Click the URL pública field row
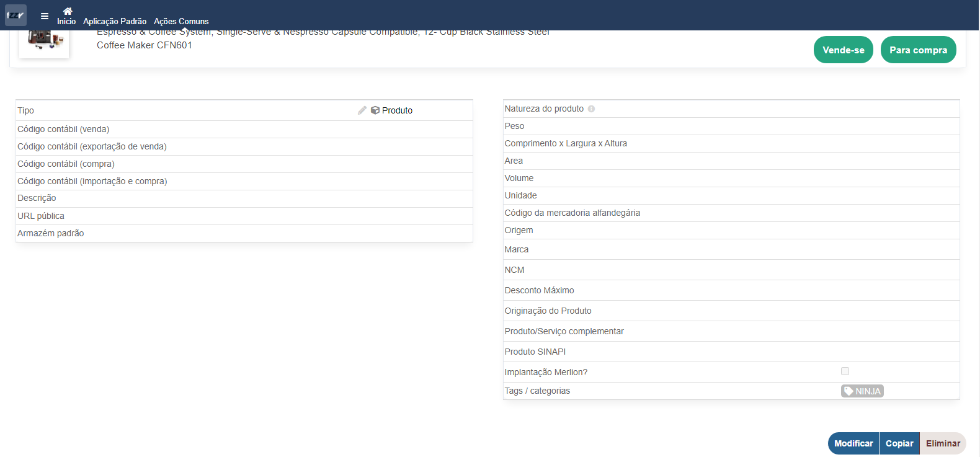This screenshot has width=980, height=457. pos(244,216)
